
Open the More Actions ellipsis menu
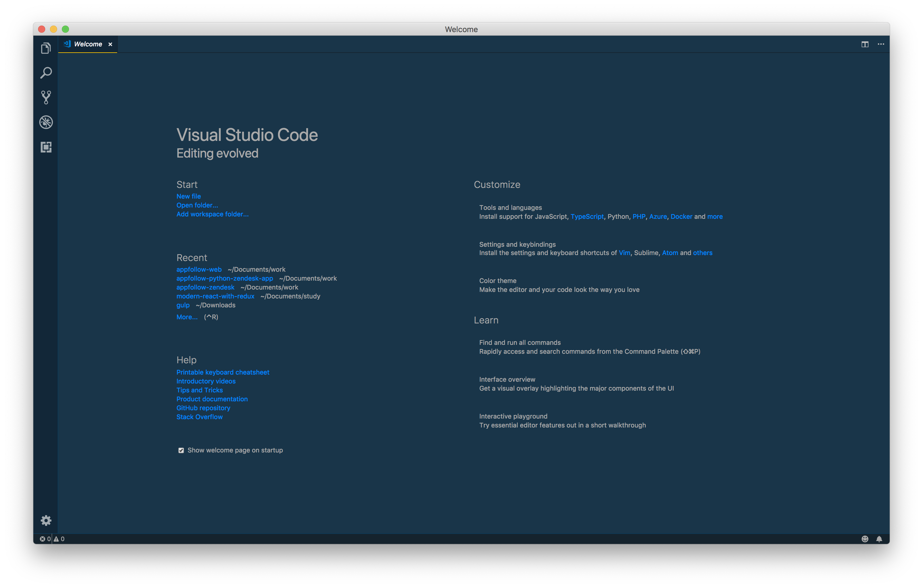[x=880, y=44]
